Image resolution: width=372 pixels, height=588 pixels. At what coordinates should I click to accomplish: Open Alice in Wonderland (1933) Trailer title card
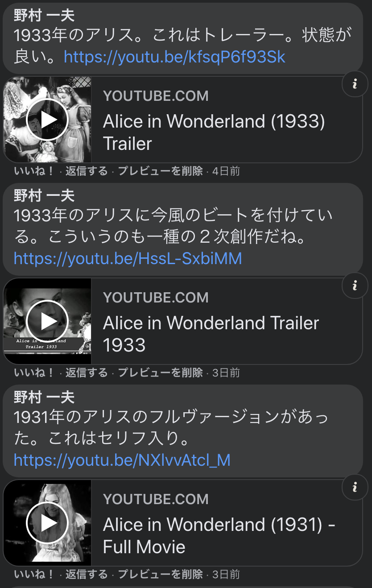pos(214,133)
